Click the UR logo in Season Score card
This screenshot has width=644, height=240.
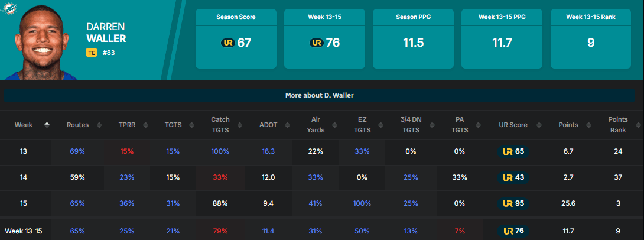227,43
